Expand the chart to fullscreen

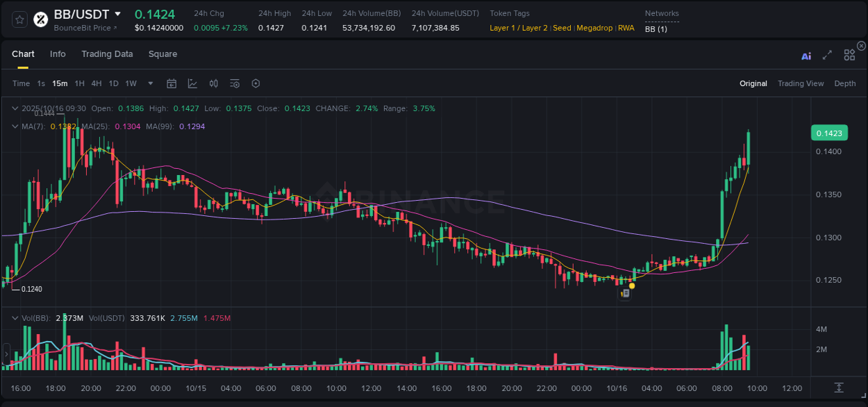coord(827,55)
